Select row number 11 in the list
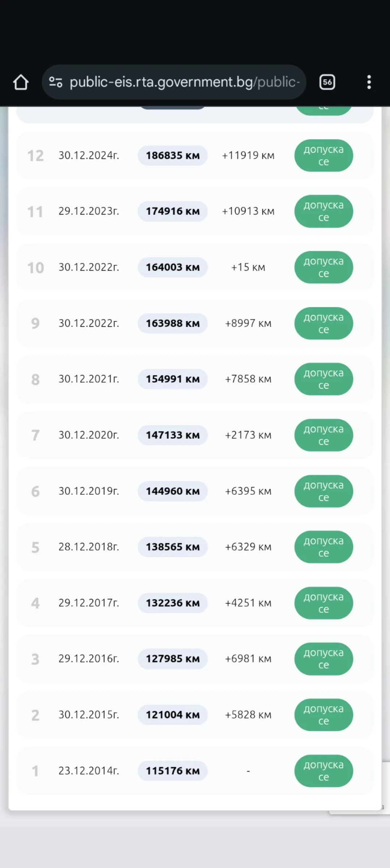The image size is (390, 868). tap(35, 212)
